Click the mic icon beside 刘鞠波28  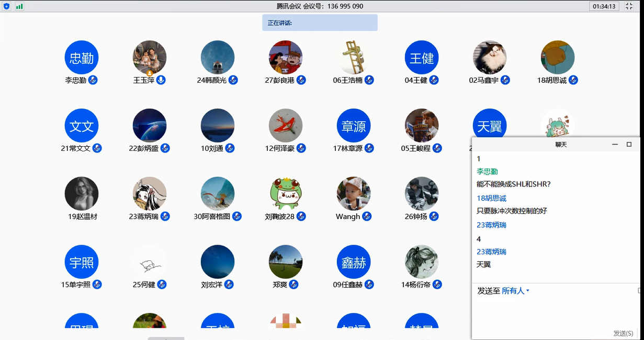[301, 216]
